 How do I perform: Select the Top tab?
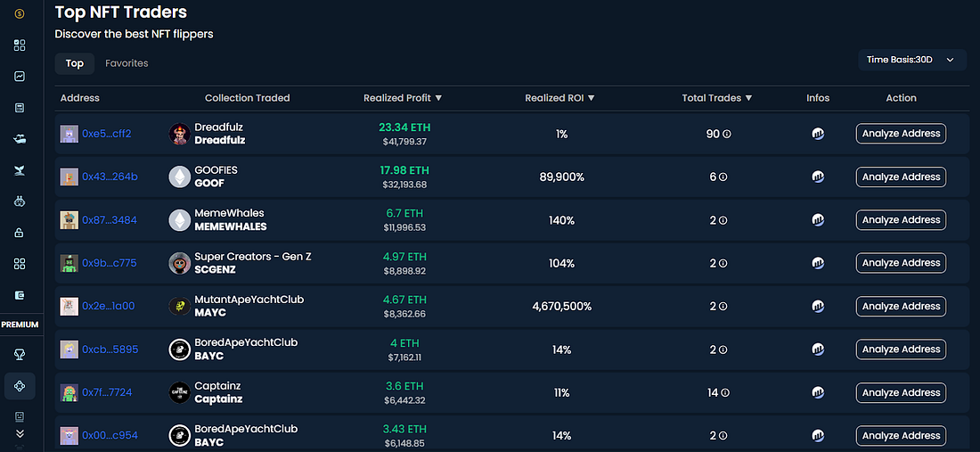point(74,64)
